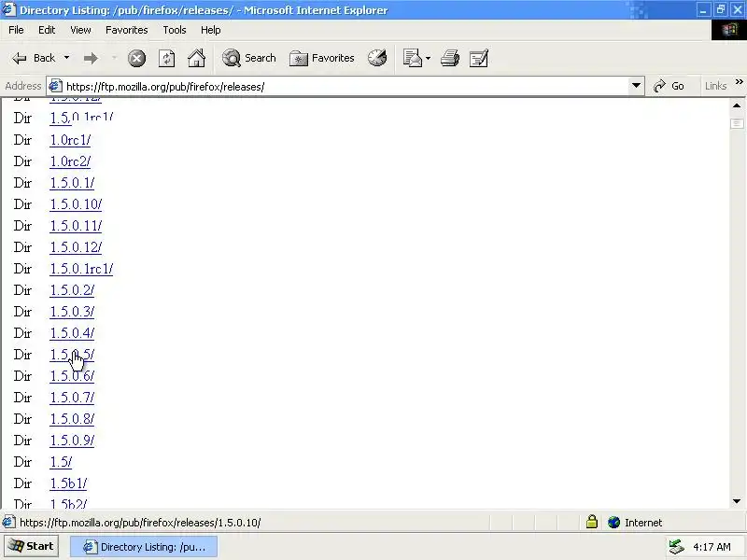The image size is (747, 560).
Task: Open the 1.5.0.2/ directory link
Action: coord(72,290)
